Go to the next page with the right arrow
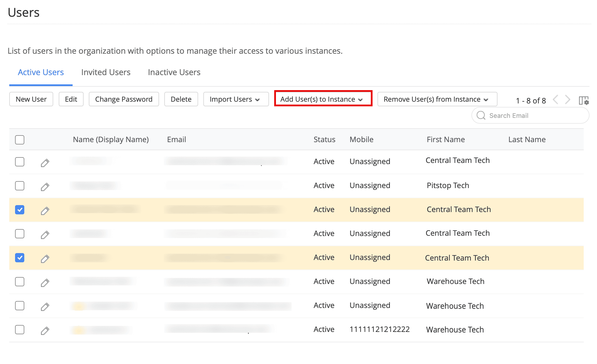This screenshot has width=597, height=364. pyautogui.click(x=567, y=100)
